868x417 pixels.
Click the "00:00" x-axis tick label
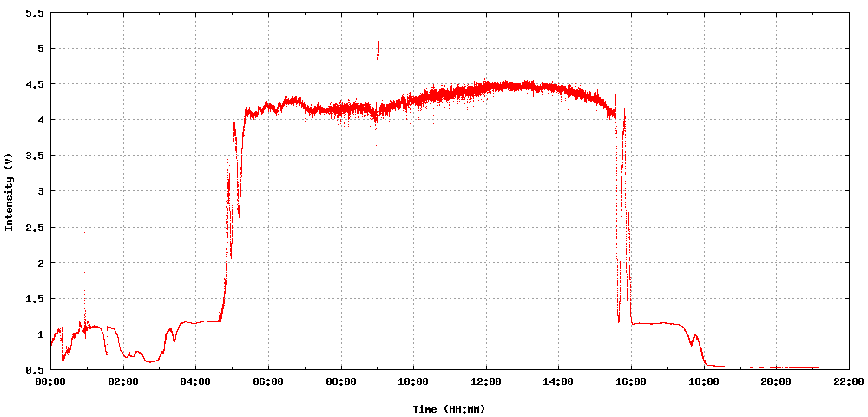click(50, 381)
